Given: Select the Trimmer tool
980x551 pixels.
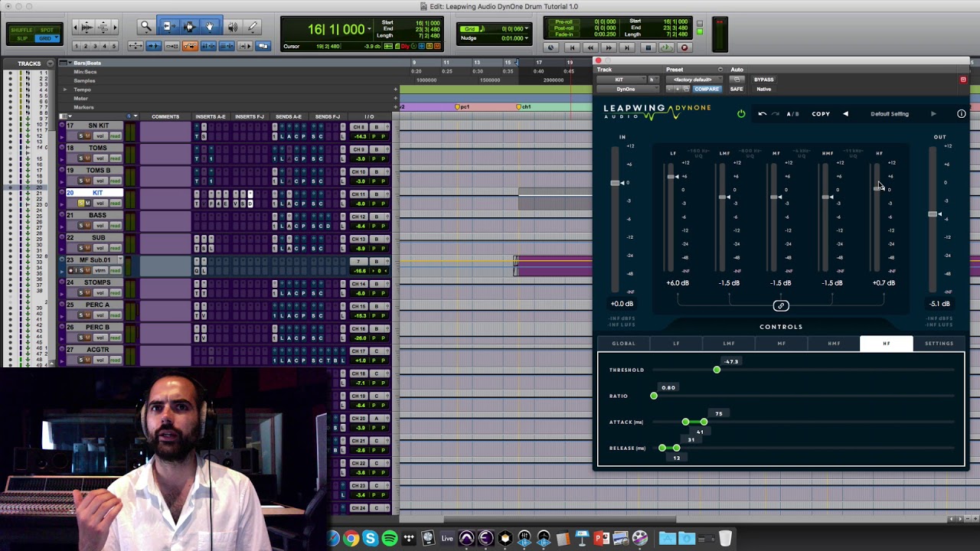Looking at the screenshot, I should (x=168, y=27).
